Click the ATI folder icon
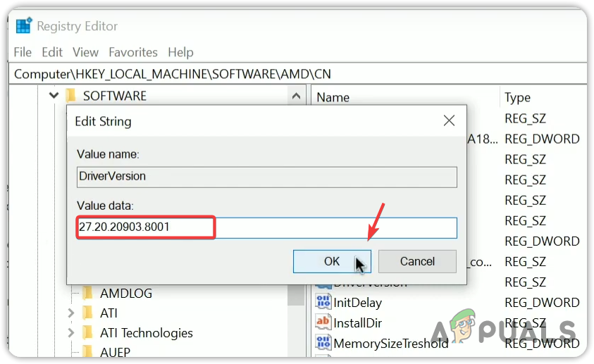 tap(88, 313)
